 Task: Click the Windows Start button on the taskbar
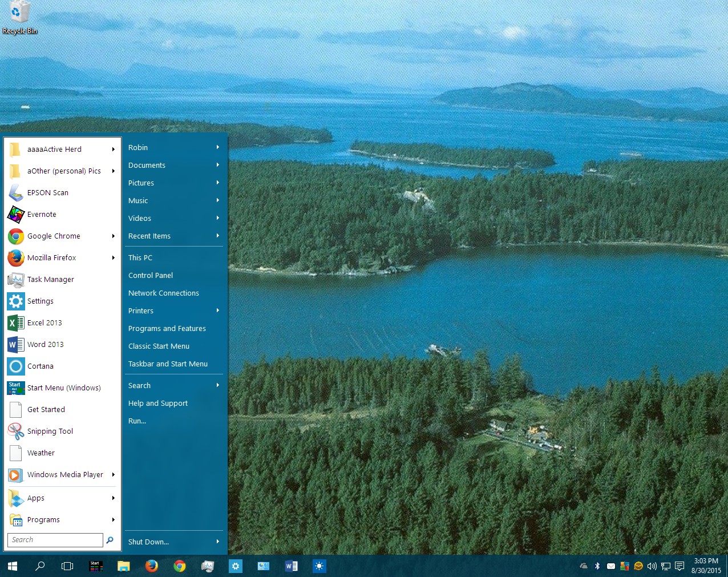pos(13,566)
